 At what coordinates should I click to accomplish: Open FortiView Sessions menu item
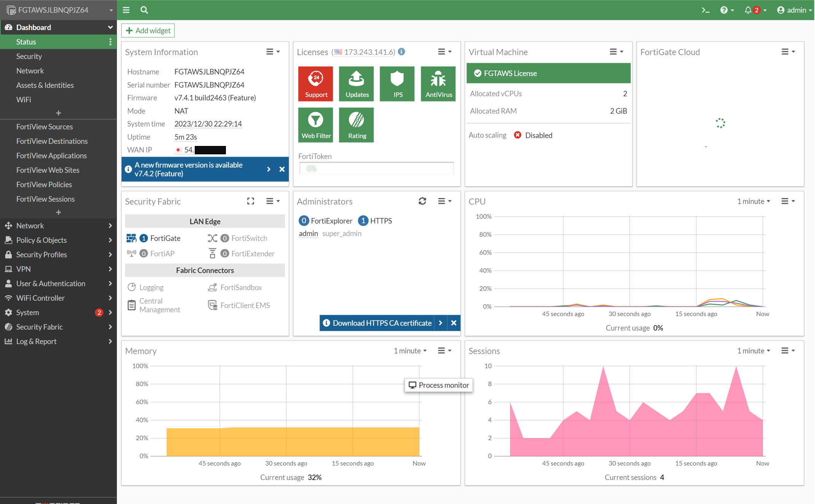tap(45, 199)
